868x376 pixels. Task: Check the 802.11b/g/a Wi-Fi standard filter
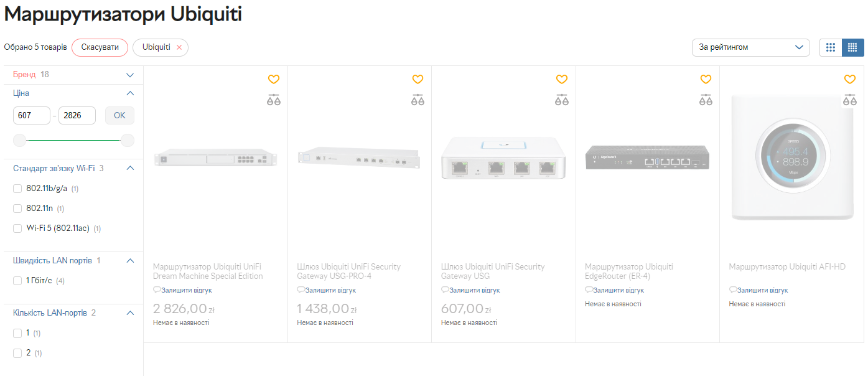[x=17, y=189]
